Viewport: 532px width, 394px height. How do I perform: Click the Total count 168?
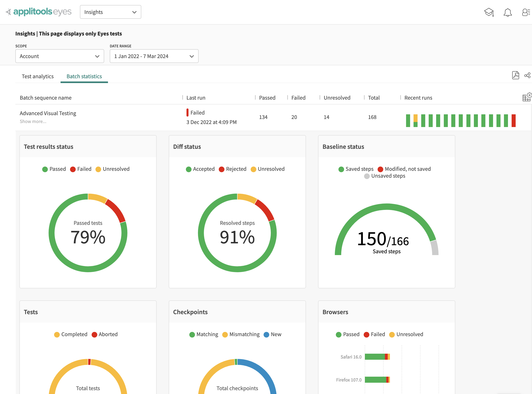point(372,117)
